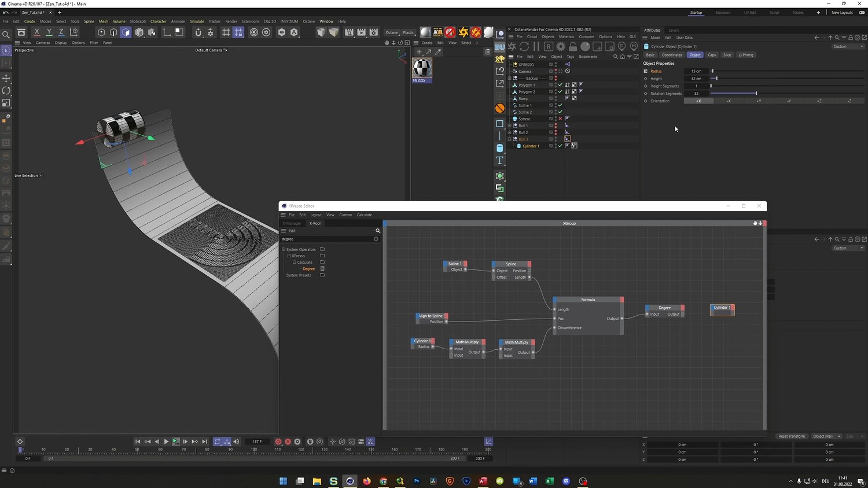Switch to the X-Manager tab

click(x=292, y=223)
